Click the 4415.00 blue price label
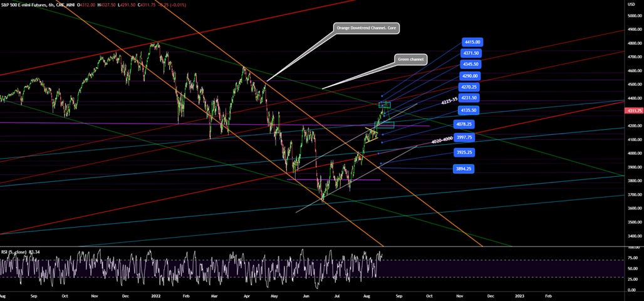This screenshot has height=301, width=644. pyautogui.click(x=472, y=42)
